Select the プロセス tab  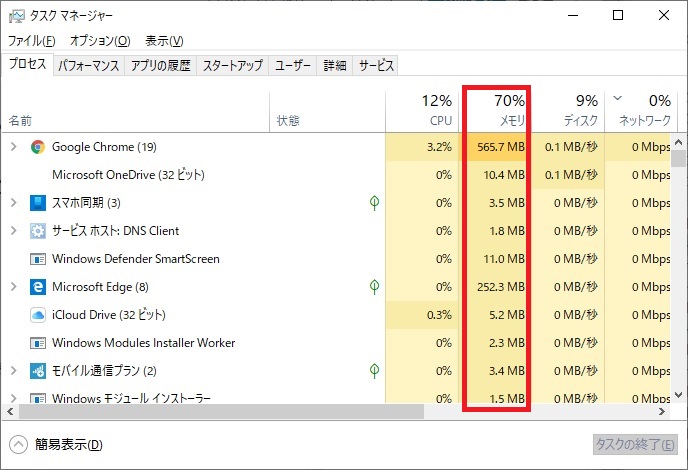pos(28,64)
